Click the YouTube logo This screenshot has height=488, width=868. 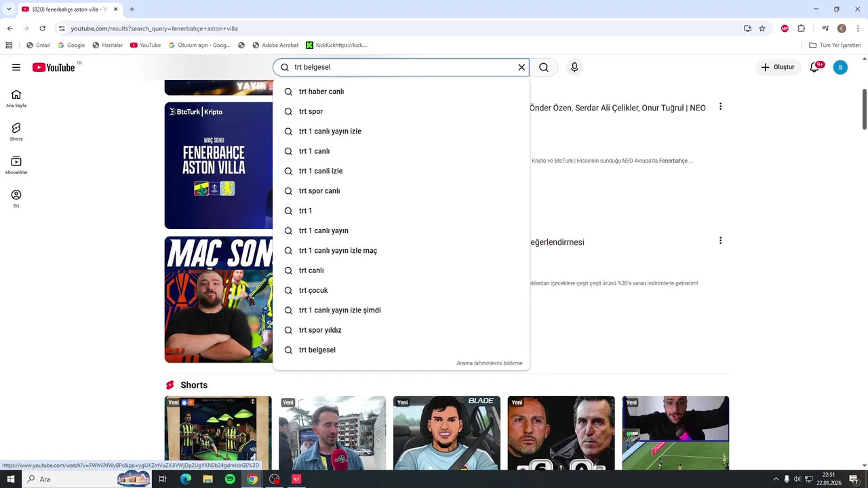(54, 67)
